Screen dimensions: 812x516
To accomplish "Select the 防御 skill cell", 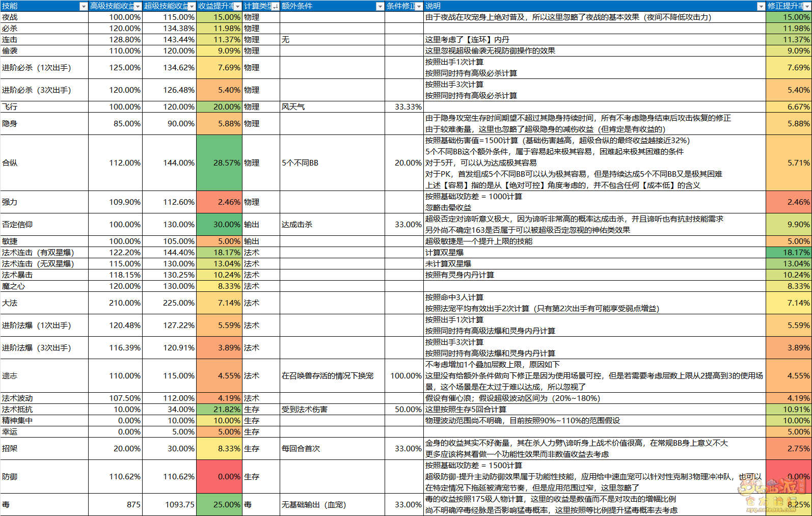I will point(44,477).
